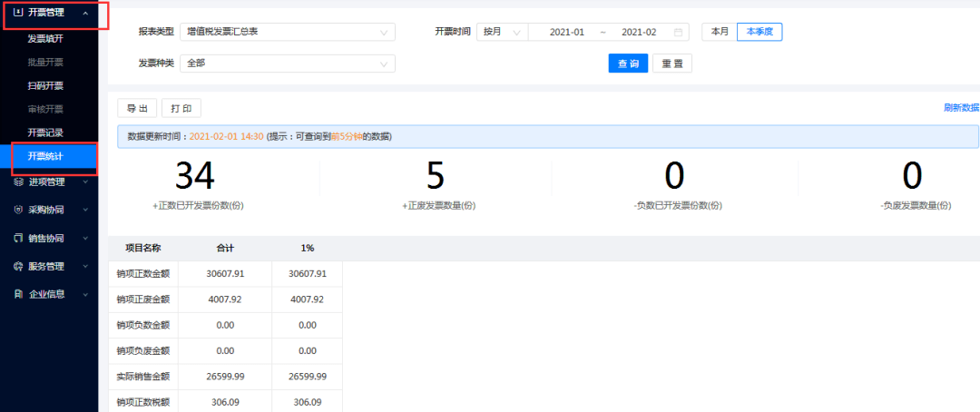This screenshot has height=412, width=980.
Task: Open the 发票种类 dropdown
Action: click(288, 64)
